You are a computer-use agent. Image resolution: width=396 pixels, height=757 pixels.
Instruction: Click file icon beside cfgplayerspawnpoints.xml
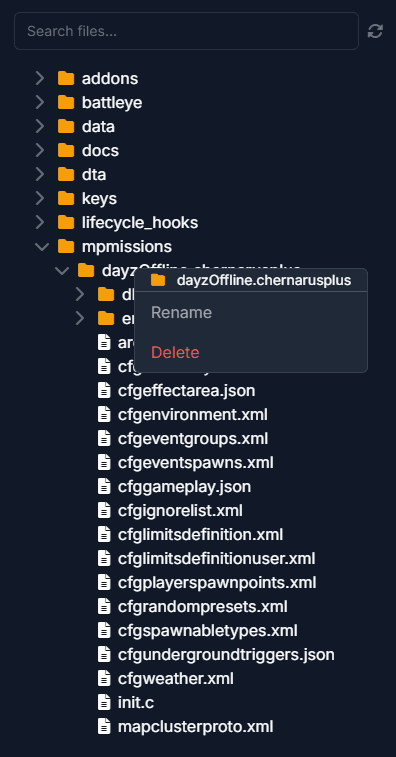(x=104, y=583)
